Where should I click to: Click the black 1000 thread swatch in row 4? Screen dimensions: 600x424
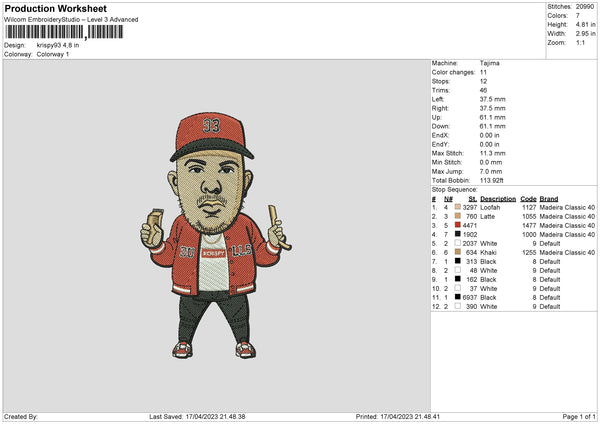[458, 234]
